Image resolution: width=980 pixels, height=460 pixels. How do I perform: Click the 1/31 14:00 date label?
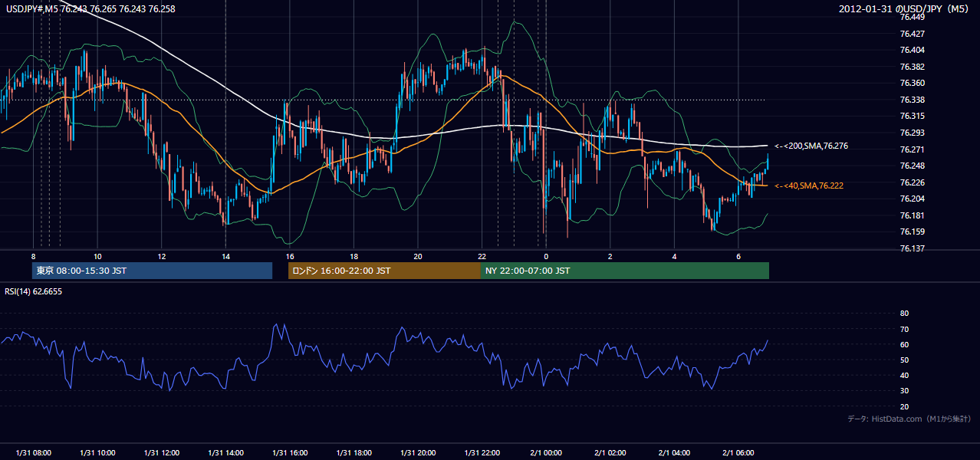click(x=225, y=453)
